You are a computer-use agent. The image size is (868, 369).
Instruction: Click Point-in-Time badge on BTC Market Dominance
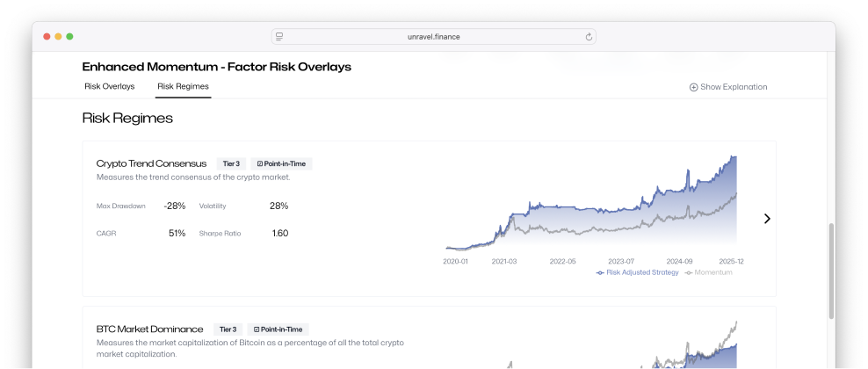[x=278, y=329]
